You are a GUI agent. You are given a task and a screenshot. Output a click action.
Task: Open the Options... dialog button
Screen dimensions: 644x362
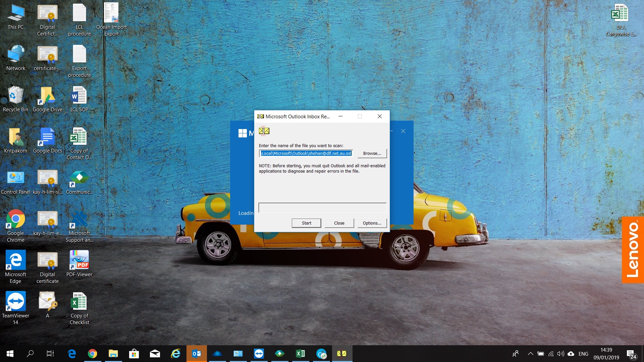click(372, 223)
